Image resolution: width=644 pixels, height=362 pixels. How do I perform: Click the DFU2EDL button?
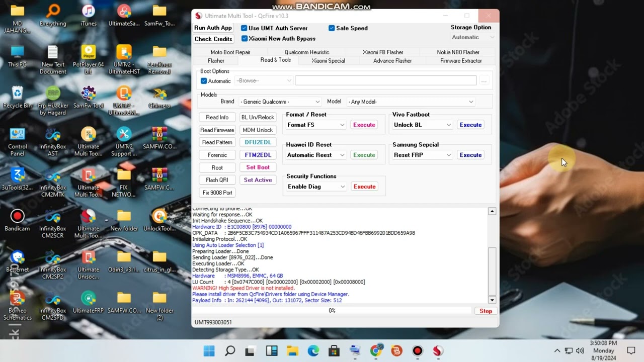(x=258, y=142)
